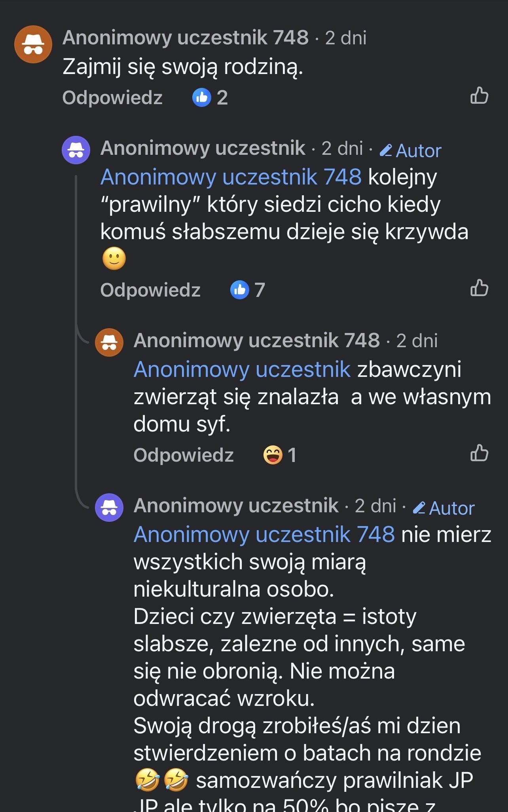Open the top comment's "Anonimowy uczestnik 748" author name
Viewport: 508px width, 812px height.
click(x=185, y=38)
